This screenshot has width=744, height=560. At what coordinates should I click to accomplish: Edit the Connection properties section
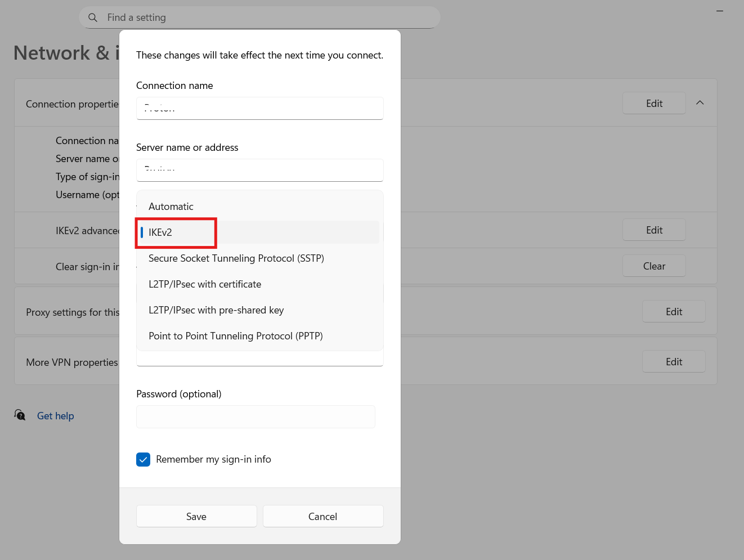coord(654,103)
